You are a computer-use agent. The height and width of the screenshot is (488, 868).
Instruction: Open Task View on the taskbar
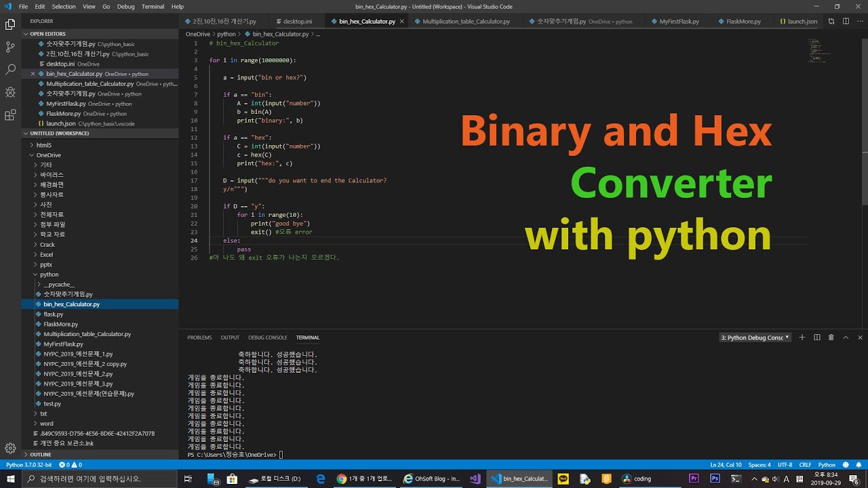tap(188, 479)
